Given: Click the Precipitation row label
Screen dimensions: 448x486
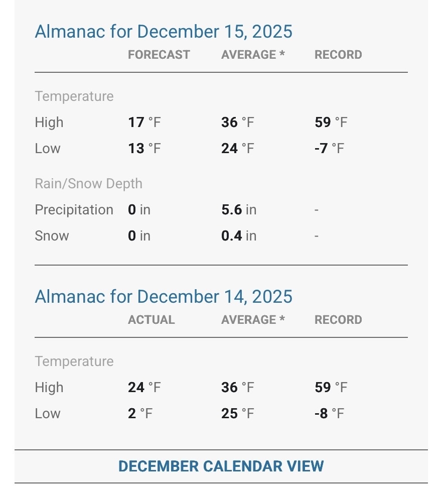Looking at the screenshot, I should 74,210.
